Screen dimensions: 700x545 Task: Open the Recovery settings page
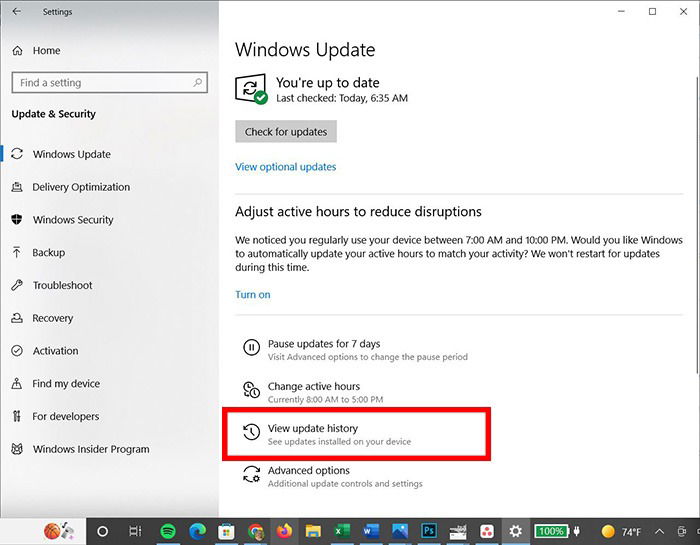52,318
